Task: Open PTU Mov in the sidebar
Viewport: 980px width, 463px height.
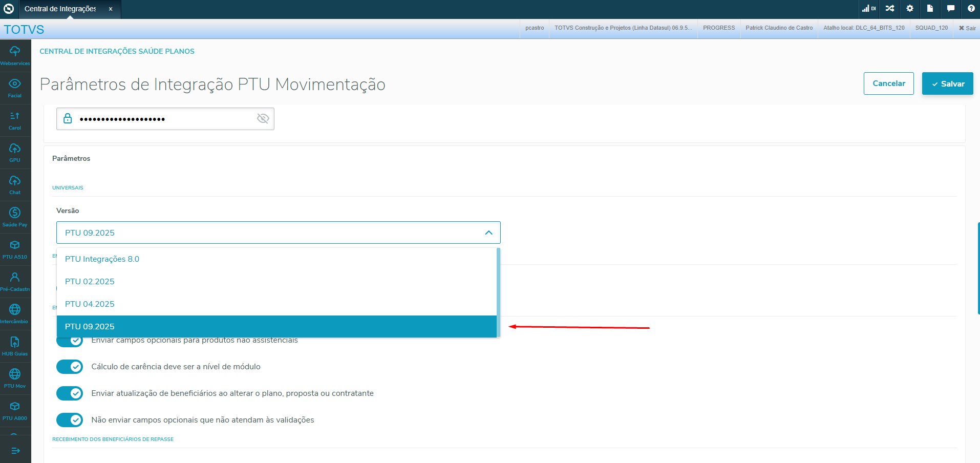Action: coord(15,378)
